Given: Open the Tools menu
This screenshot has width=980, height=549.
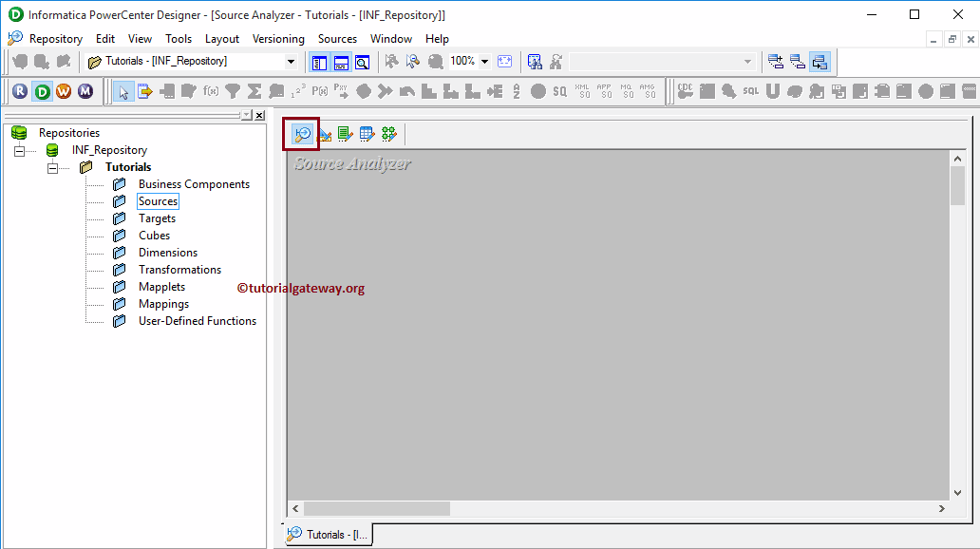Looking at the screenshot, I should (x=179, y=39).
